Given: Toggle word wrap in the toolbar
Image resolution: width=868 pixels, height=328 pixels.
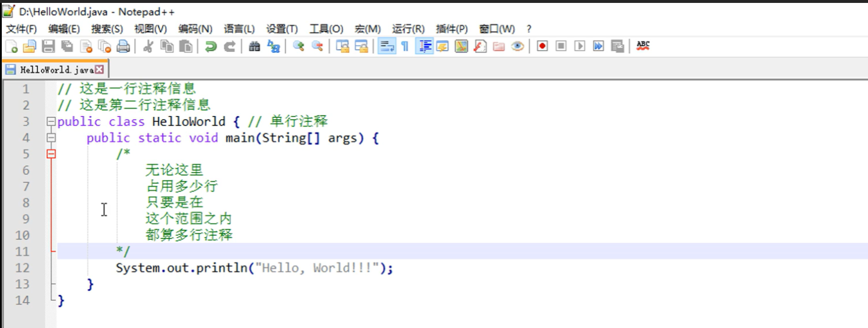Looking at the screenshot, I should coord(386,46).
